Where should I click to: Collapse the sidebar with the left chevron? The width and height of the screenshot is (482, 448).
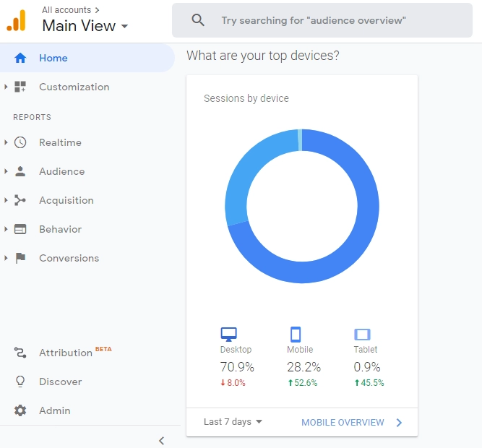click(x=162, y=441)
